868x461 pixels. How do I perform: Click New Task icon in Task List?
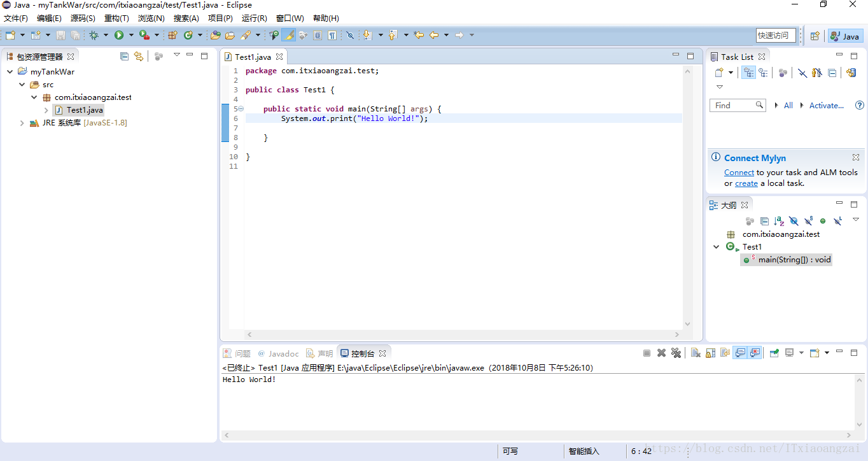(x=718, y=73)
